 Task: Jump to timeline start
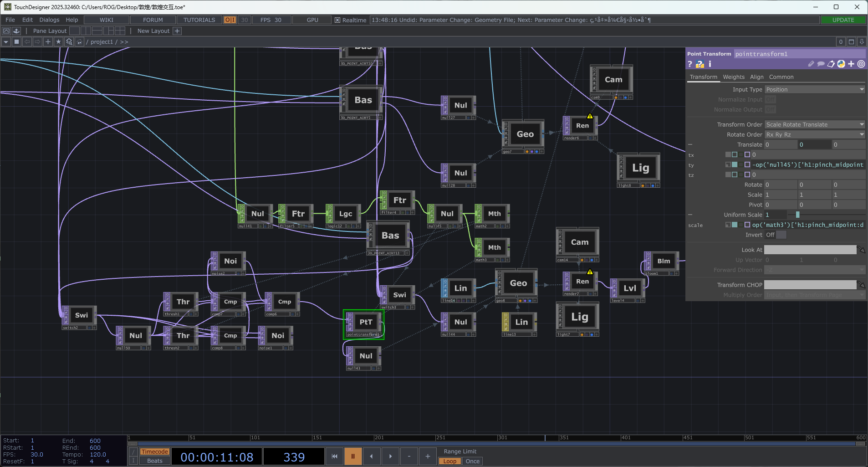pyautogui.click(x=334, y=457)
